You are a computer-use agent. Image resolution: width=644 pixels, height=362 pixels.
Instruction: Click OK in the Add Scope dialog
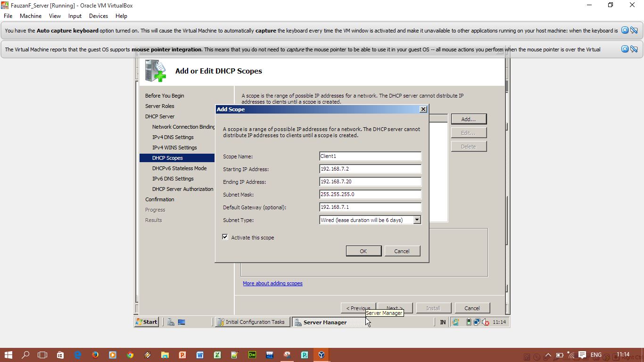pos(363,251)
